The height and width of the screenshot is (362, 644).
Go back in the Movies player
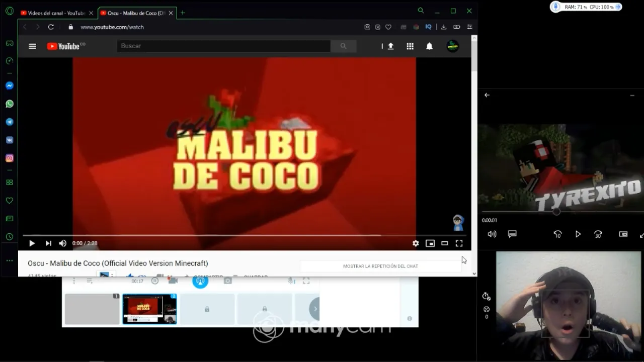487,95
